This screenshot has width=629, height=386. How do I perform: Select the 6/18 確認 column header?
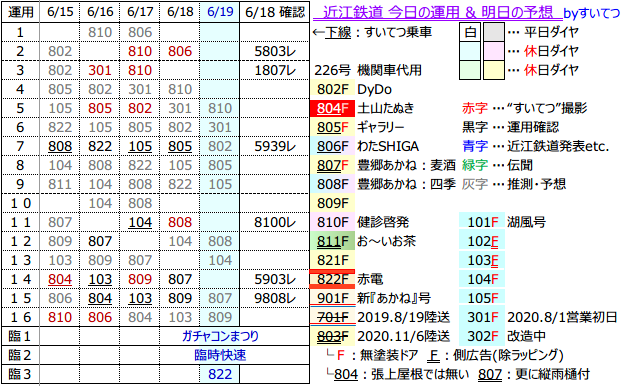click(275, 12)
